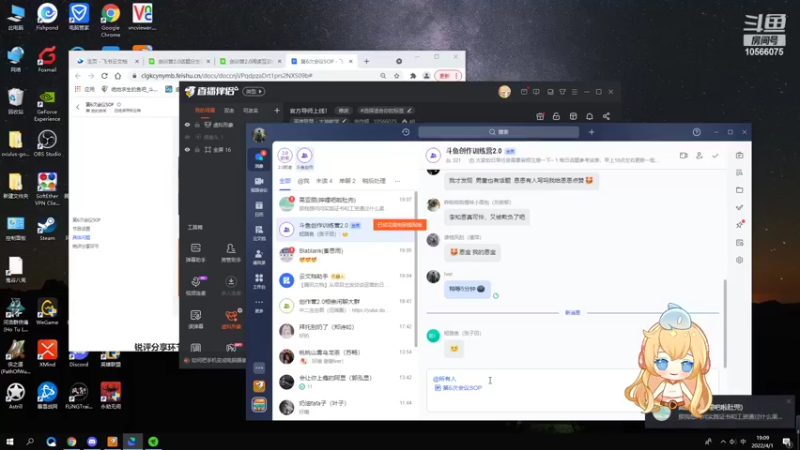
Task: Open the history clock icon beside Feishu search
Action: pyautogui.click(x=406, y=132)
